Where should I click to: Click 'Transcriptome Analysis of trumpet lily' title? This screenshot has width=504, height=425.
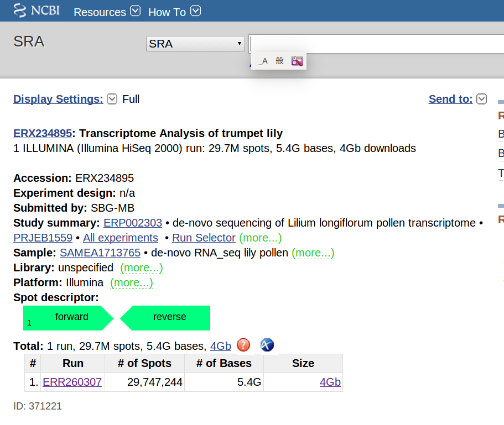click(181, 133)
